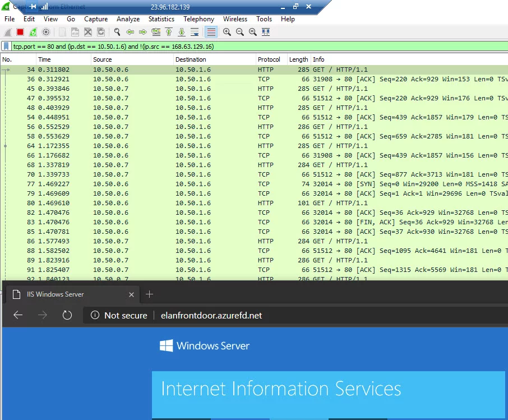Click the Not secure site info indicator
This screenshot has width=508, height=420.
[119, 315]
